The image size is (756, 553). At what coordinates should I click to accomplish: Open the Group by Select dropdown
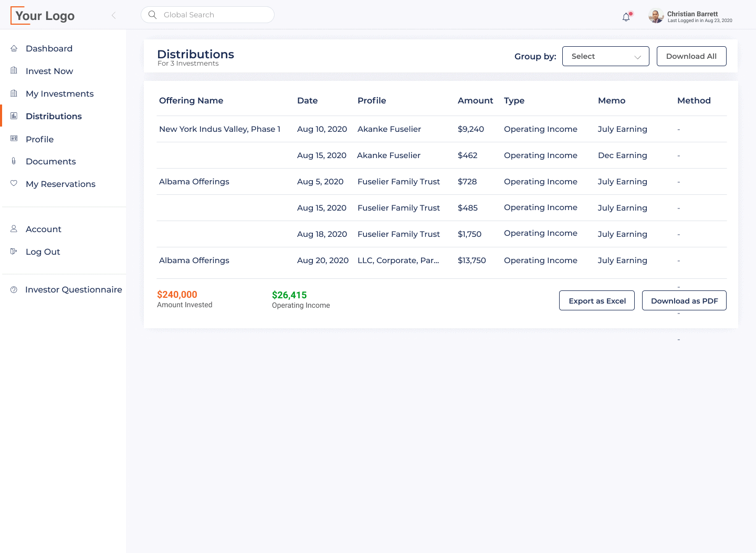click(x=605, y=56)
